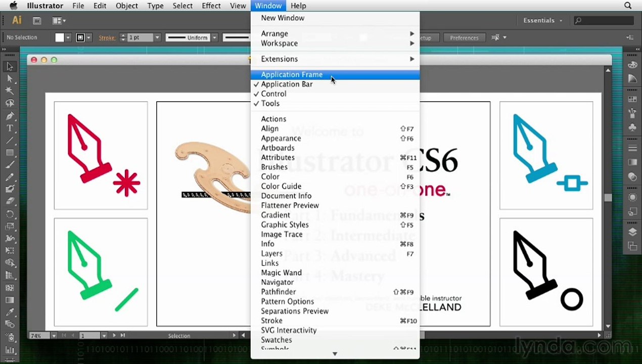Uncheck Tools in Window menu
This screenshot has width=642, height=364.
pyautogui.click(x=335, y=103)
